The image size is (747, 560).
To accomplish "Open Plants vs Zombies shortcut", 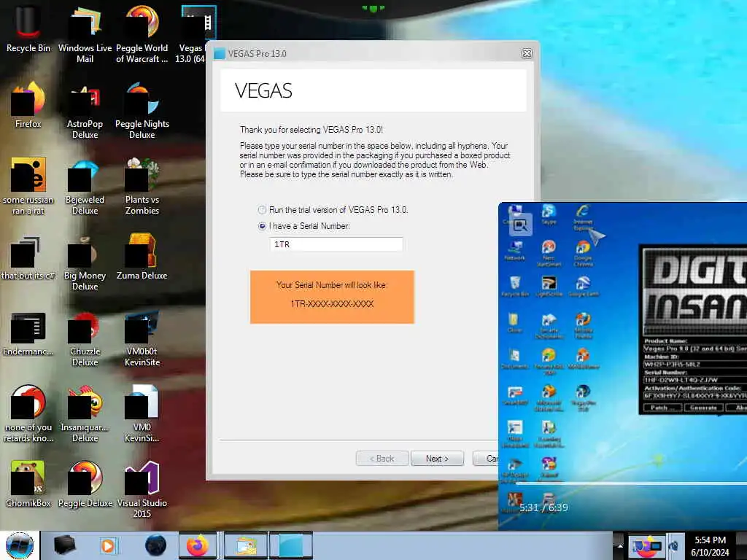I will tap(142, 186).
